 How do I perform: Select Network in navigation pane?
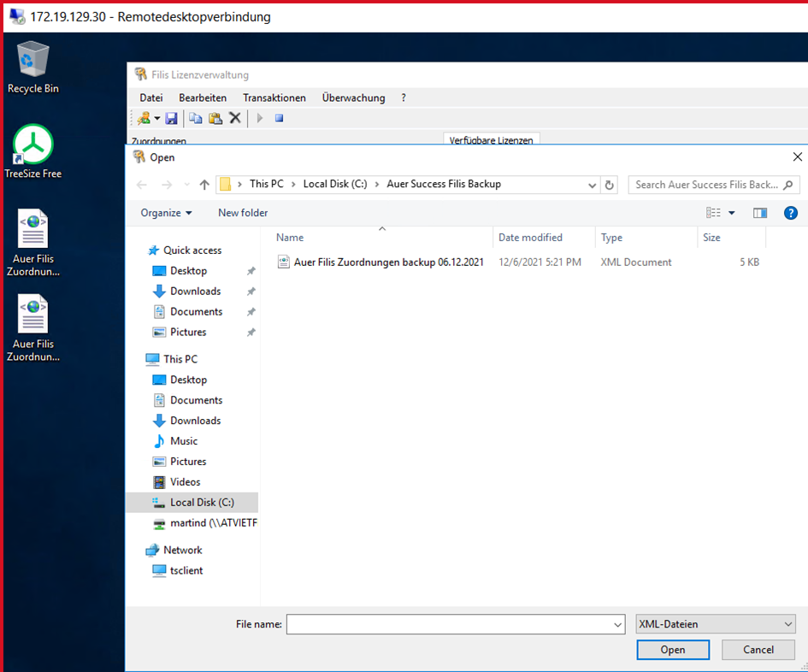(x=182, y=550)
